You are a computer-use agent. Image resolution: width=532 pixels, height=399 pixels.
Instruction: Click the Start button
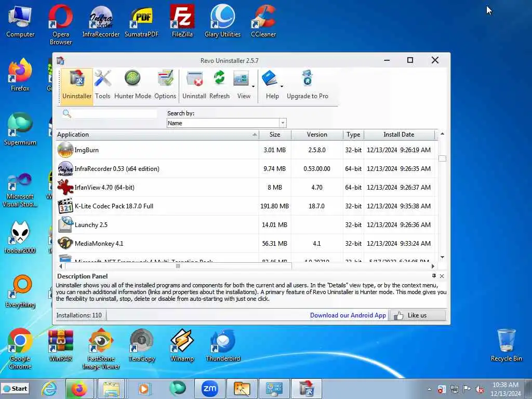point(15,389)
